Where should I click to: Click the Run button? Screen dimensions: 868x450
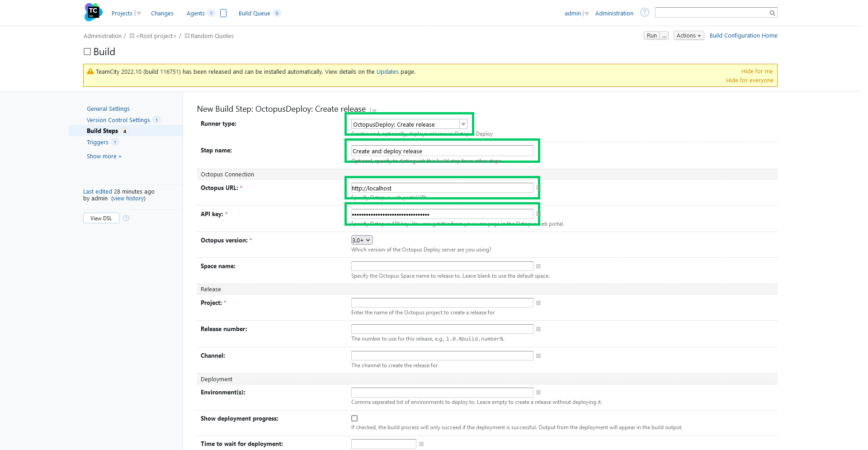point(651,36)
